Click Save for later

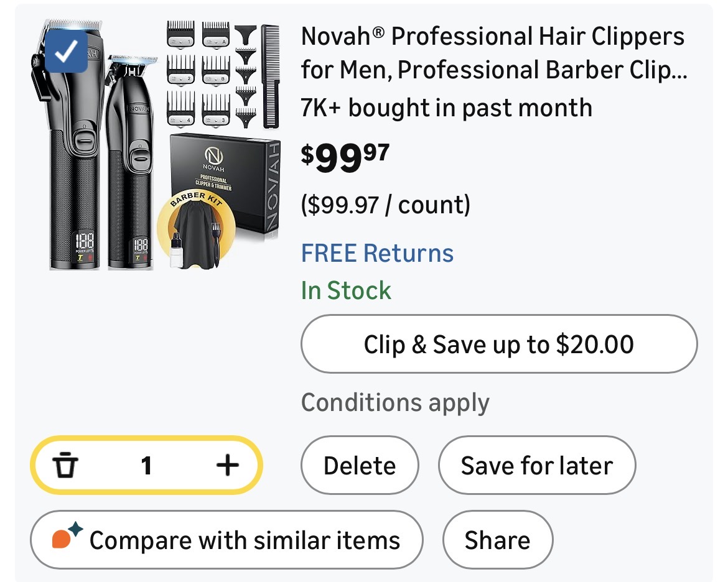tap(536, 466)
